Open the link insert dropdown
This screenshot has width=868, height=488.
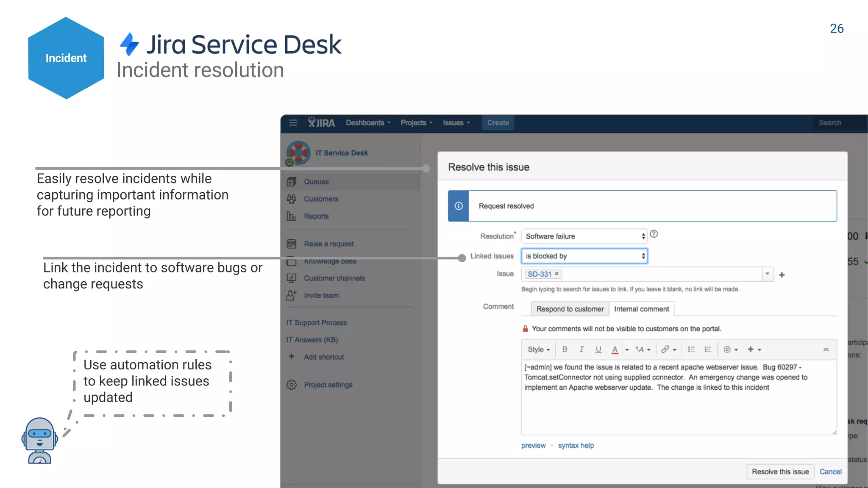pos(669,349)
